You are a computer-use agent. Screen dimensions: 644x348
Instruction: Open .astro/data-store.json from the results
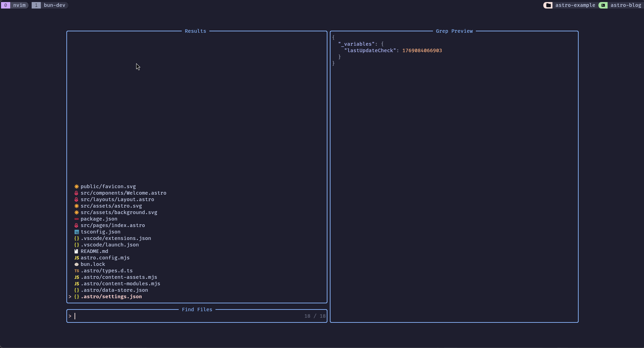click(114, 290)
